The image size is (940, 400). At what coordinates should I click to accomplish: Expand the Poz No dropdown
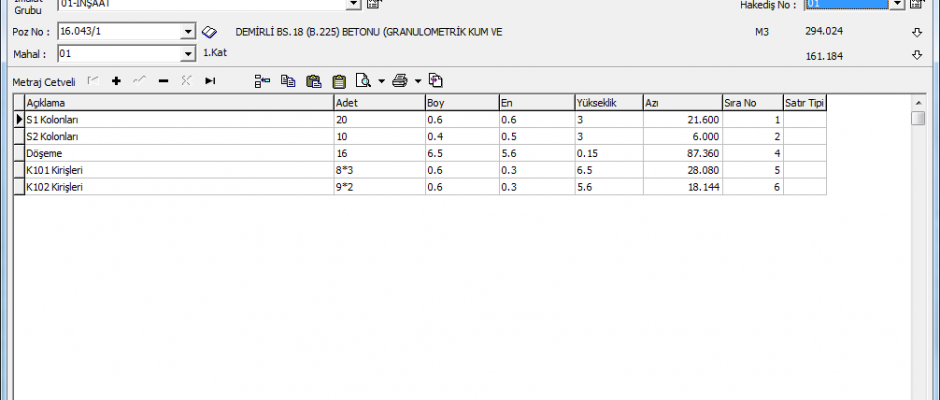pyautogui.click(x=188, y=32)
